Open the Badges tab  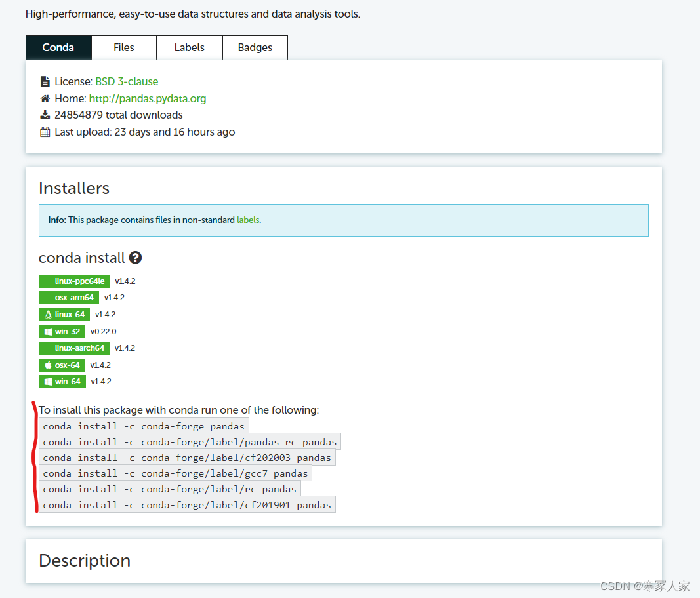coord(255,48)
